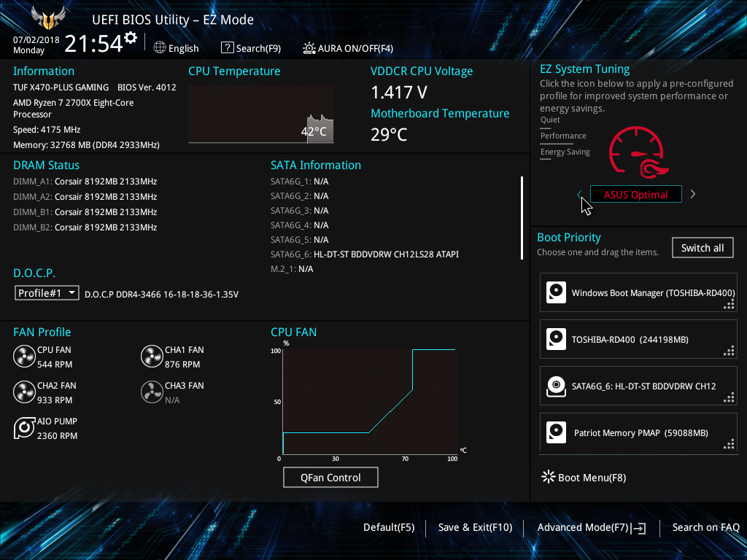Click the M.2_1: N/A entry
The image size is (747, 560).
tap(292, 269)
